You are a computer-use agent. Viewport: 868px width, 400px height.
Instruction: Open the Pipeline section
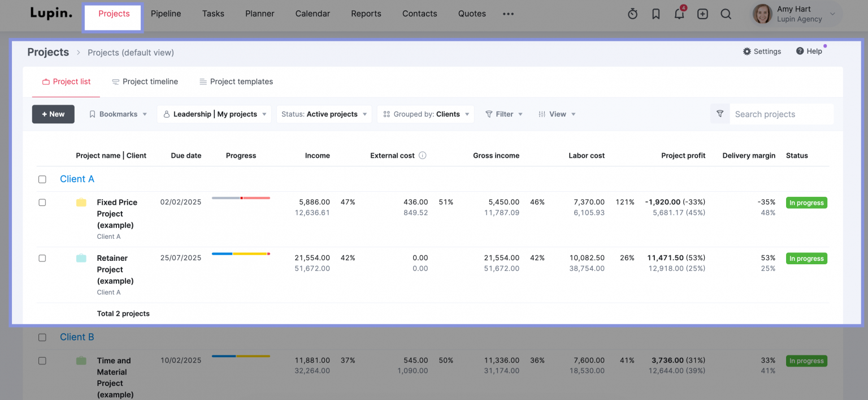(166, 14)
